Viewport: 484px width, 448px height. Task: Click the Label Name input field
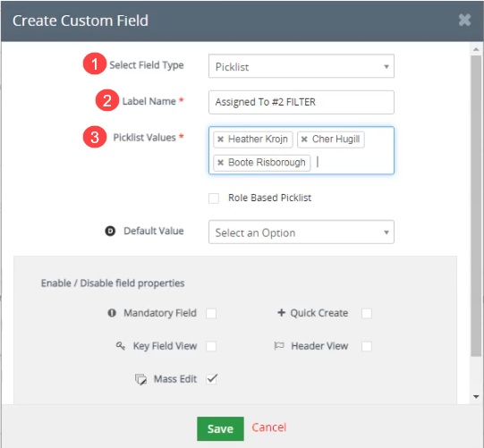tap(301, 102)
